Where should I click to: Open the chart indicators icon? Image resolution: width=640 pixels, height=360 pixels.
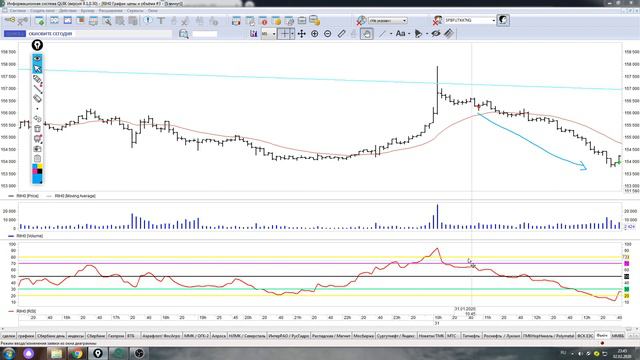[253, 33]
